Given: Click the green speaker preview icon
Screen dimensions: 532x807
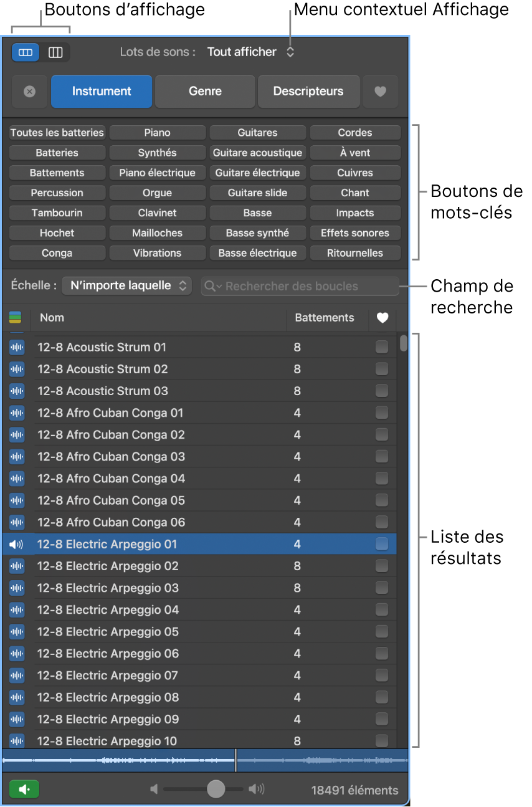Looking at the screenshot, I should point(24,788).
